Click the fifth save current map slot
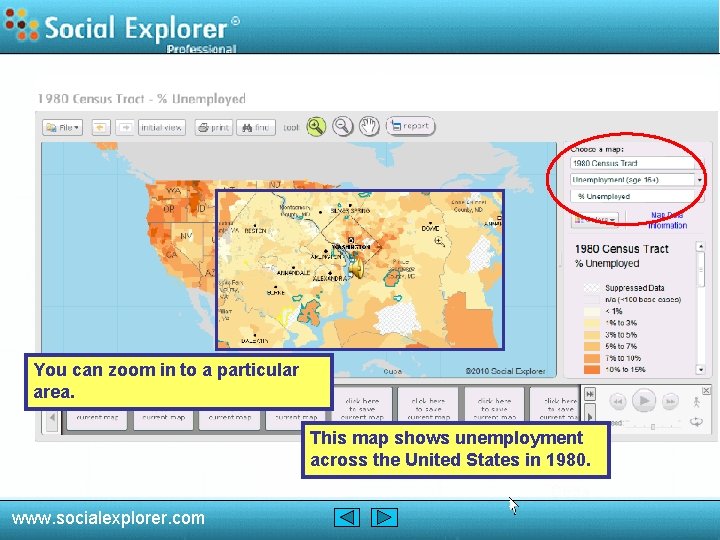This screenshot has height=540, width=720. [362, 405]
